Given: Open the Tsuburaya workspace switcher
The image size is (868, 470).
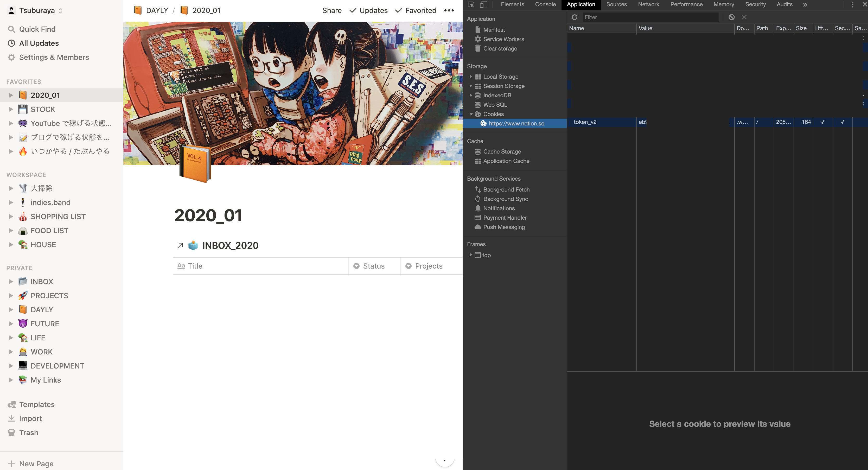Looking at the screenshot, I should click(x=35, y=10).
